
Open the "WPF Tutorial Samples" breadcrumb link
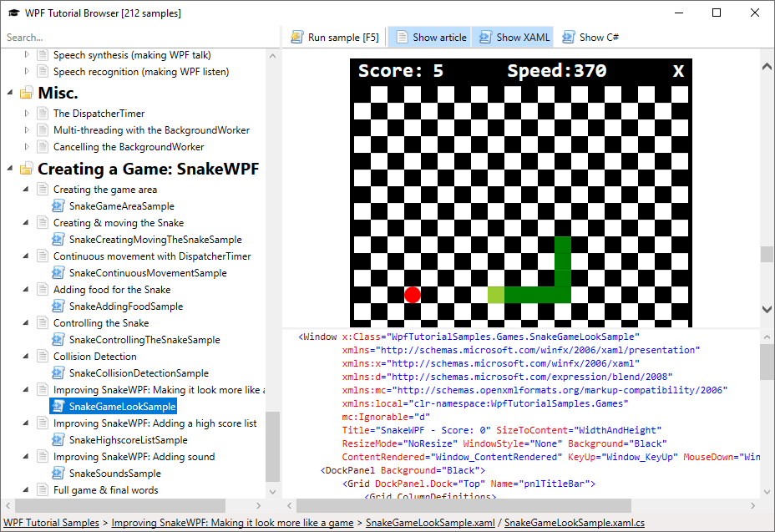pyautogui.click(x=48, y=522)
